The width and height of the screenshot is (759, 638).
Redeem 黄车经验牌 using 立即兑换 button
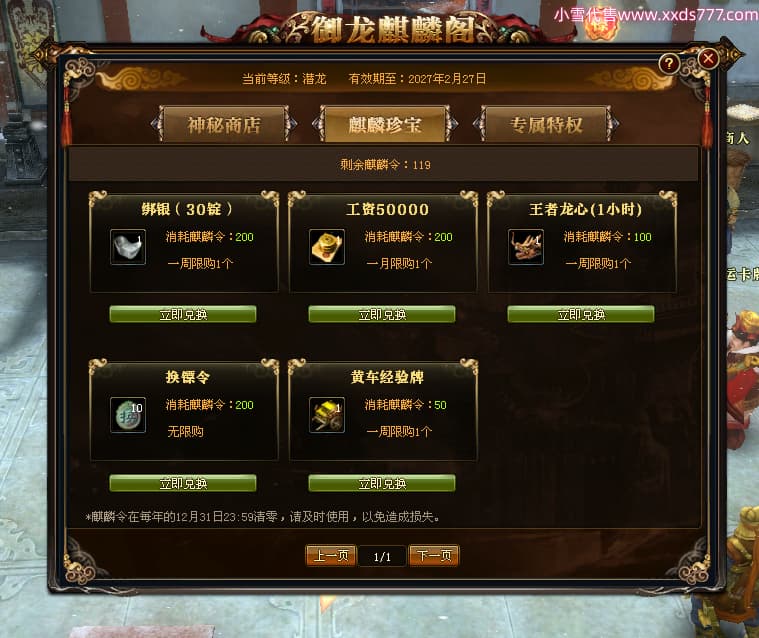pyautogui.click(x=382, y=483)
